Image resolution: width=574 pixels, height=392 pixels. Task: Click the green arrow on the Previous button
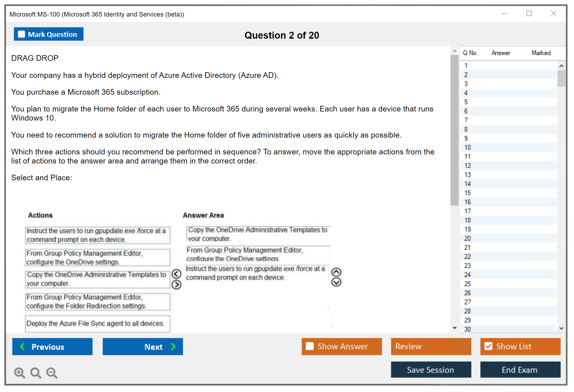pos(22,346)
